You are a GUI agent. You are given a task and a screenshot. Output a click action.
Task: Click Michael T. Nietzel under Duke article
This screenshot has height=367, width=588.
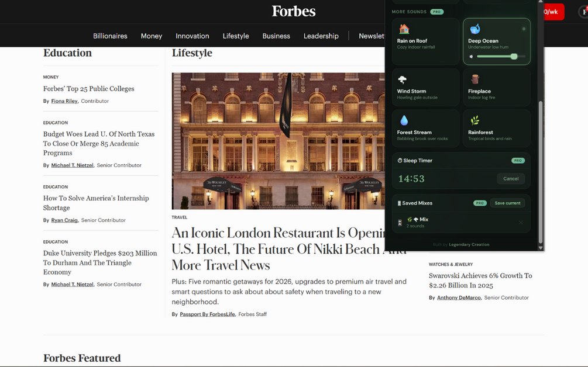coord(72,285)
